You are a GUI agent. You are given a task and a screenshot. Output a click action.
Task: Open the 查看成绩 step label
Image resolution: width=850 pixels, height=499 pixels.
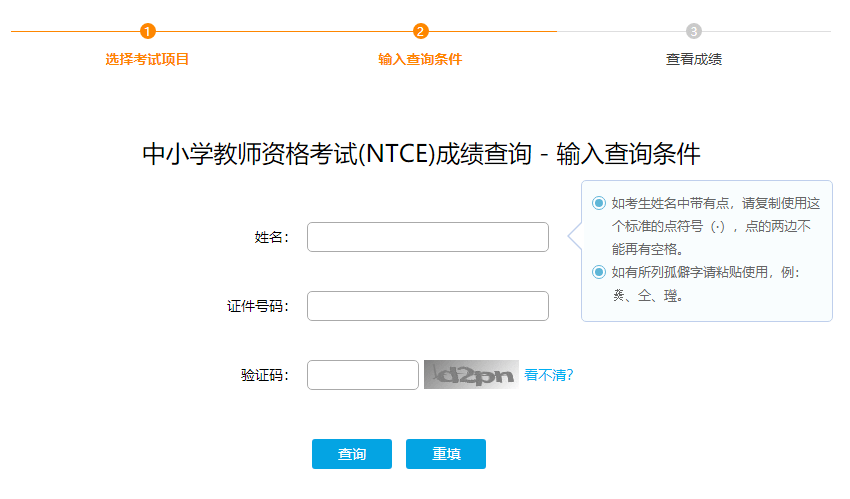point(694,59)
